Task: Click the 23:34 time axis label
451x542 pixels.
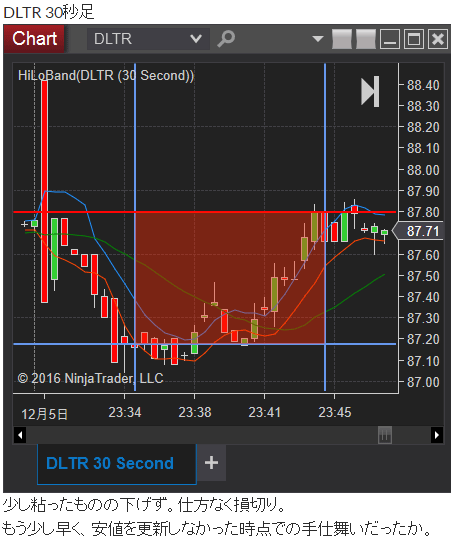Action: pyautogui.click(x=125, y=412)
